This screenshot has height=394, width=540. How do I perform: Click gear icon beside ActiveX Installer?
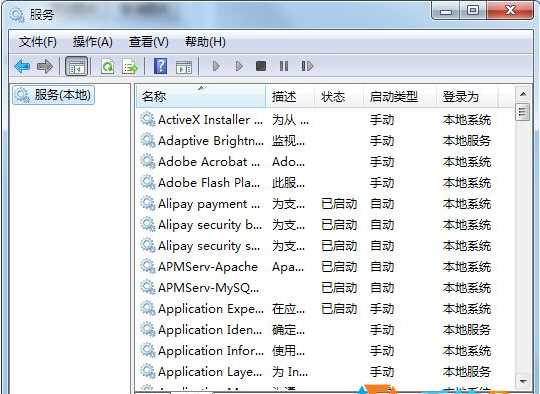148,120
